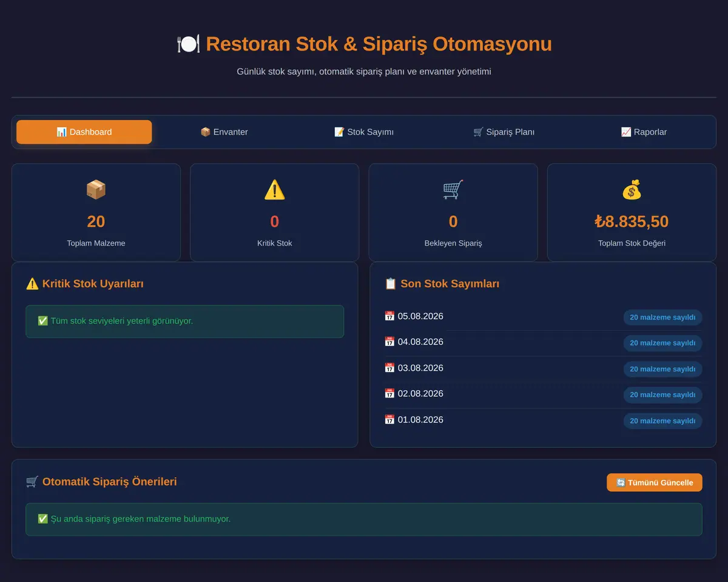Click 'Şu anda sipariş gereken malzeme bulunmuyor.' message

pos(141,519)
